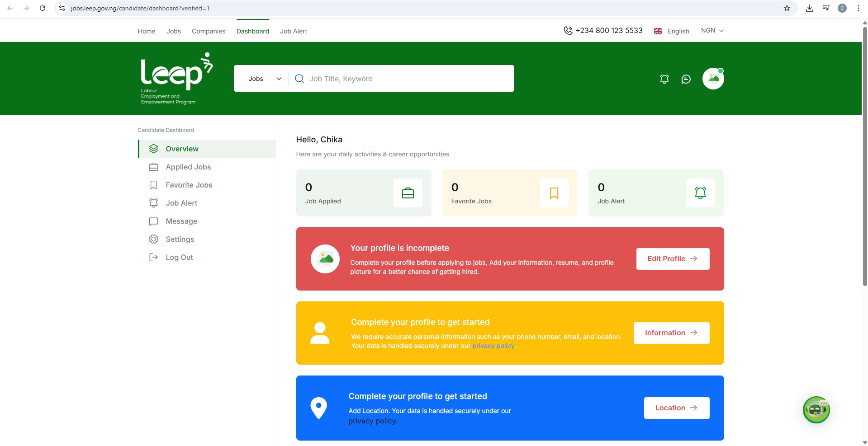Open the Job Alert page from top navigation

click(293, 31)
